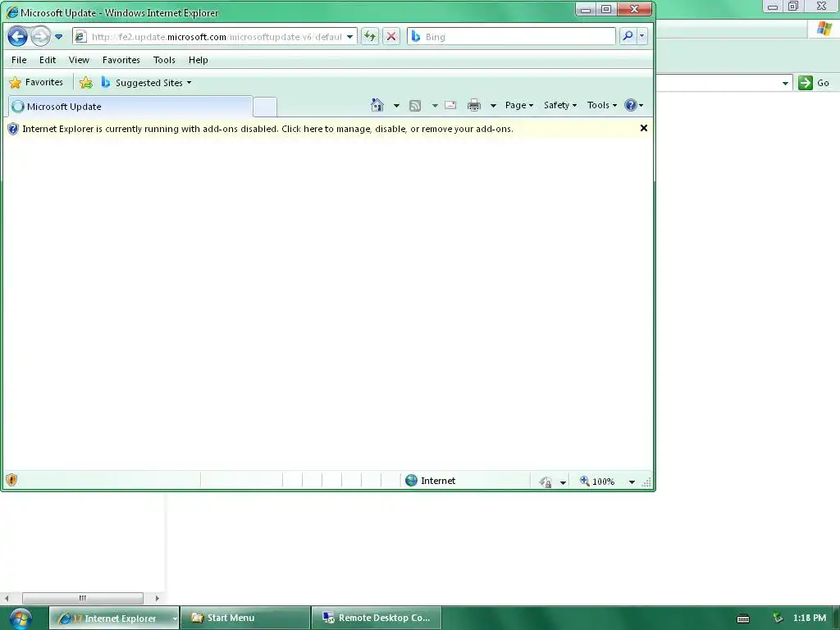Click the 1:18 PM clock
Screen dimensions: 840x630
[810, 618]
